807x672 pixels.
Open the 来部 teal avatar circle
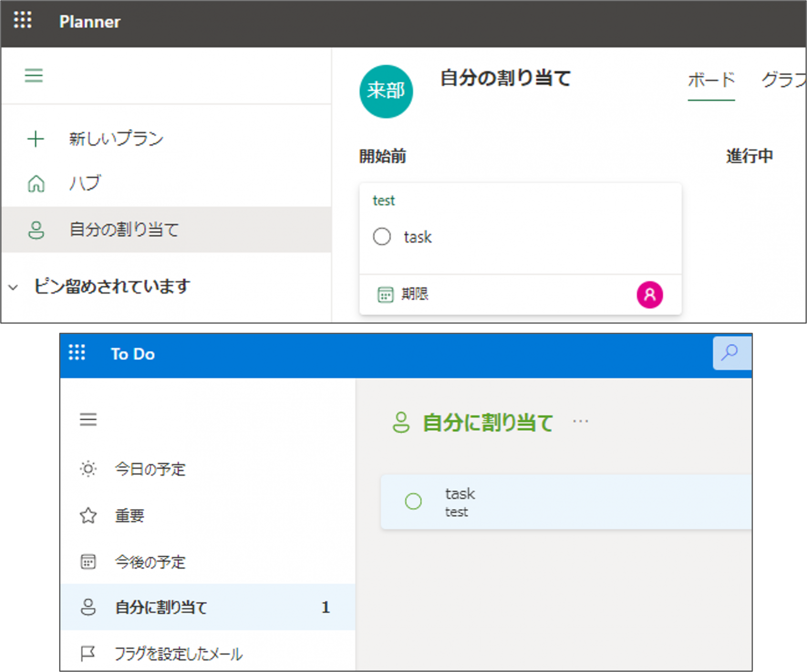[386, 91]
